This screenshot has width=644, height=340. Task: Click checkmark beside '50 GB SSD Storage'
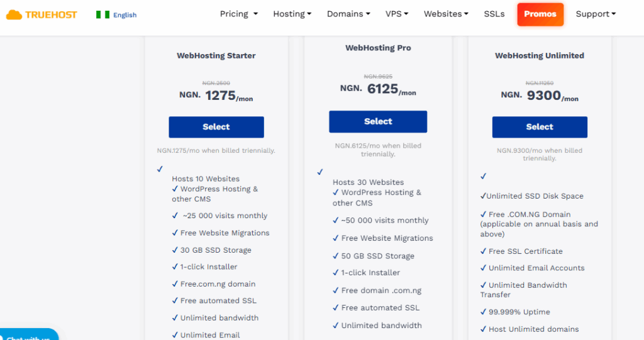coord(336,255)
